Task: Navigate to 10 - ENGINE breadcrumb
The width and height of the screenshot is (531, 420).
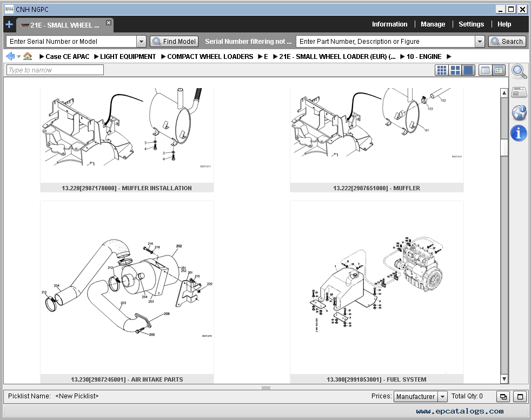Action: [x=423, y=57]
